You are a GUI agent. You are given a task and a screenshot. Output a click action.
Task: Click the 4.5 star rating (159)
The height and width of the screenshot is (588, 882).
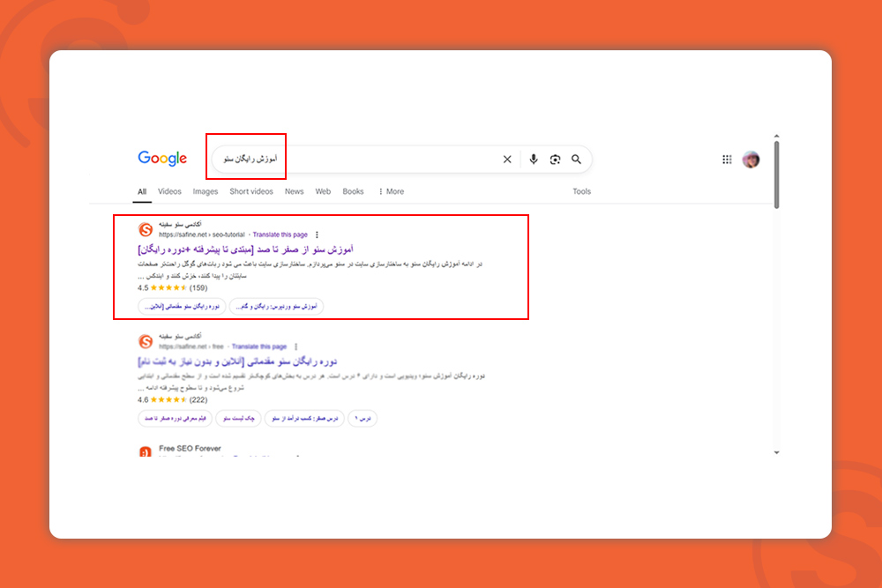pos(173,287)
